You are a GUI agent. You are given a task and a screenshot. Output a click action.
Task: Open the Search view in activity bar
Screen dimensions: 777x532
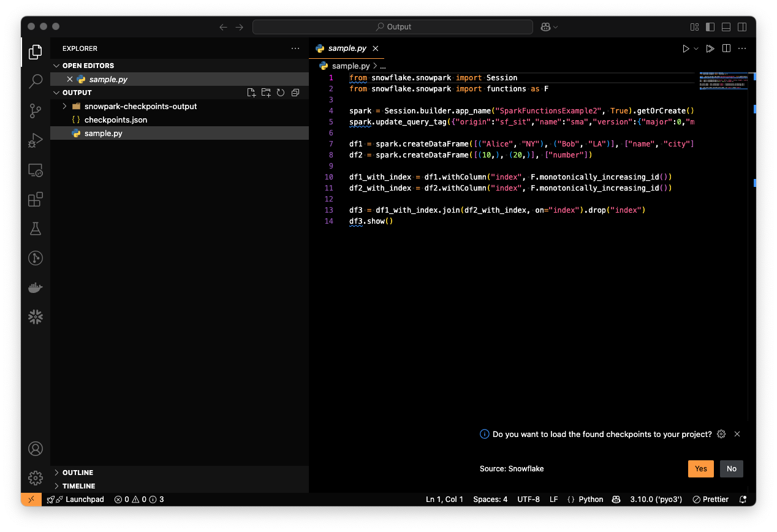[x=36, y=81]
